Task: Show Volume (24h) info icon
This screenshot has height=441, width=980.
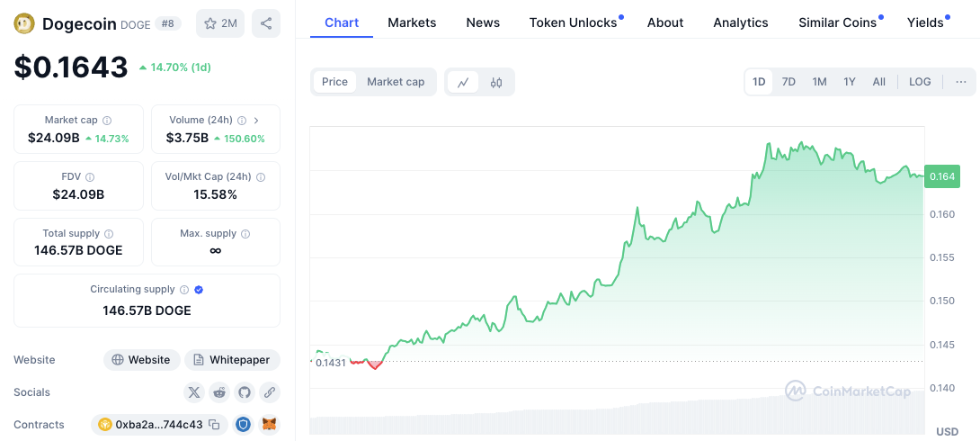Action: coord(242,120)
